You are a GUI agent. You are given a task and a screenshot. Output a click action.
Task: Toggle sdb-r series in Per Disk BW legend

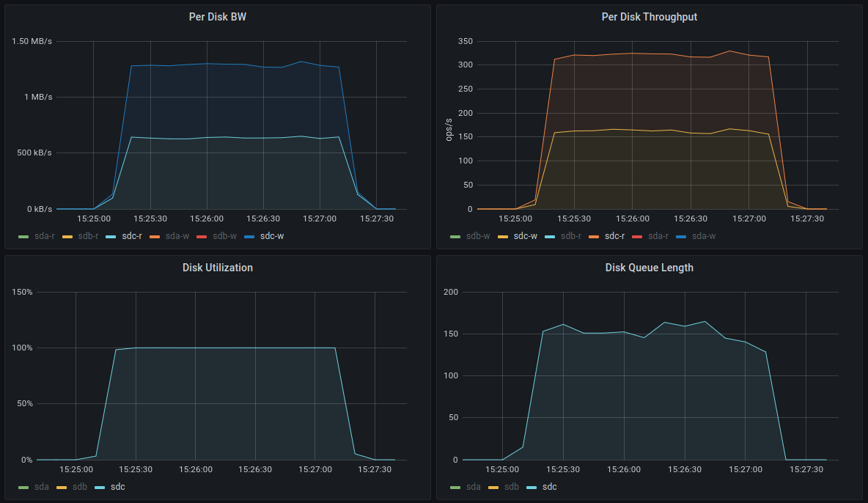click(x=88, y=236)
